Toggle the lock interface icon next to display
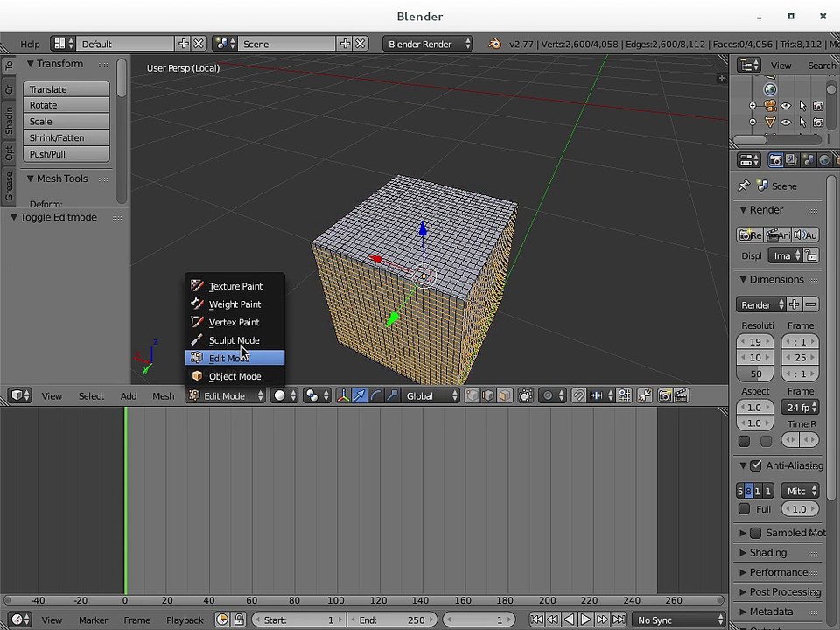This screenshot has height=630, width=840. pos(811,255)
